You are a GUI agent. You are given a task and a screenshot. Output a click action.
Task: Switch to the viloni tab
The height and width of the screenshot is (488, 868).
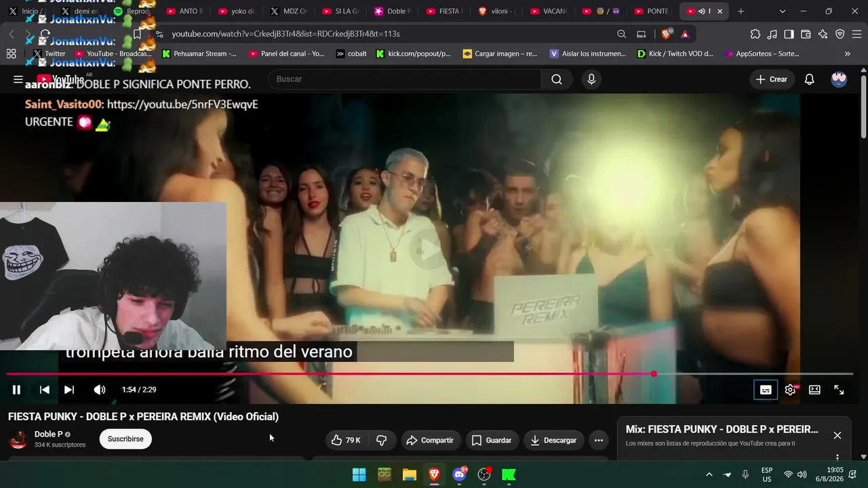pos(498,12)
